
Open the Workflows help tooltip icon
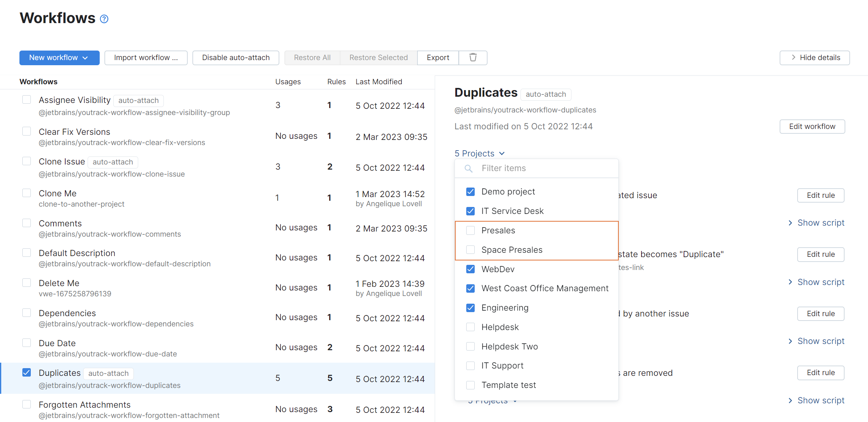click(x=104, y=18)
